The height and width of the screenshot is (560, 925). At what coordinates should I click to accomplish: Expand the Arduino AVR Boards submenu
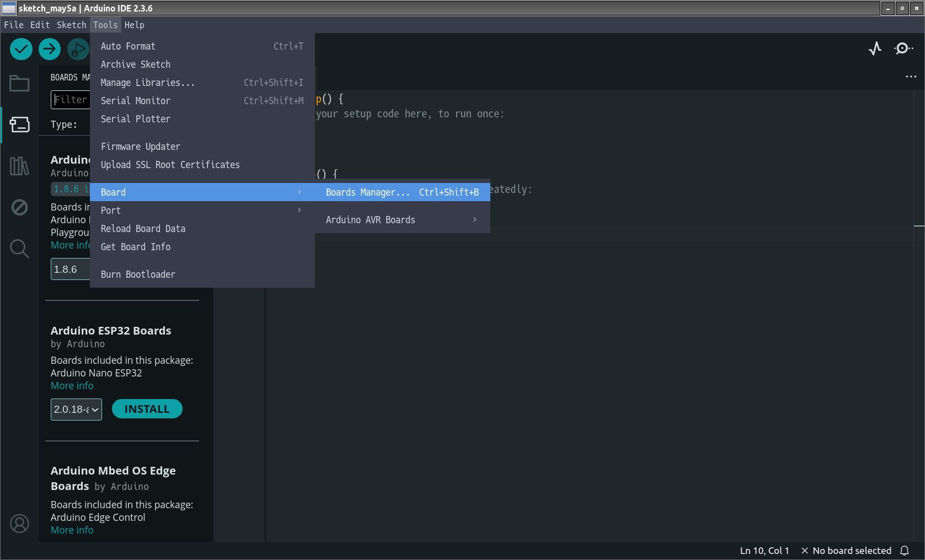(402, 220)
